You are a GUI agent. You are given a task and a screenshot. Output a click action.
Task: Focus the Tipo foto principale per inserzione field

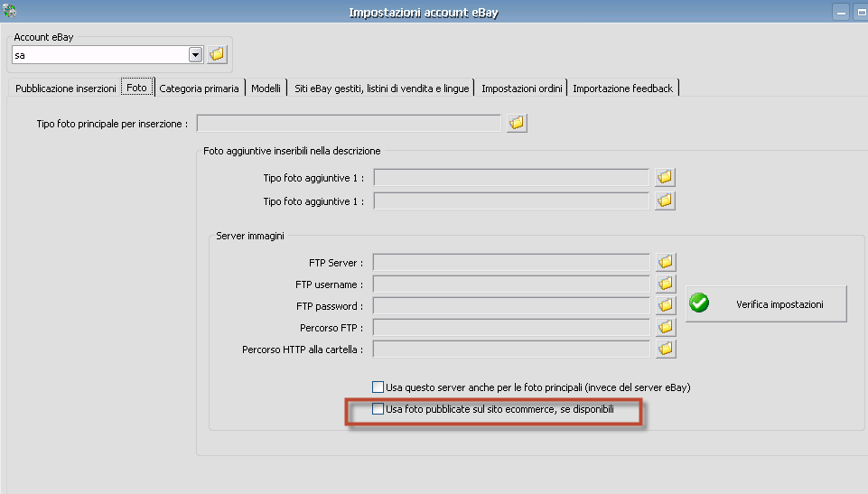coord(349,124)
